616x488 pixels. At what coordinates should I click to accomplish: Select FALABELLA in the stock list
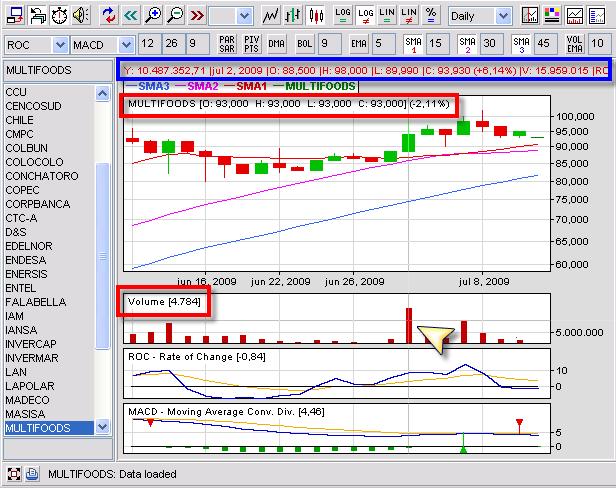point(49,302)
